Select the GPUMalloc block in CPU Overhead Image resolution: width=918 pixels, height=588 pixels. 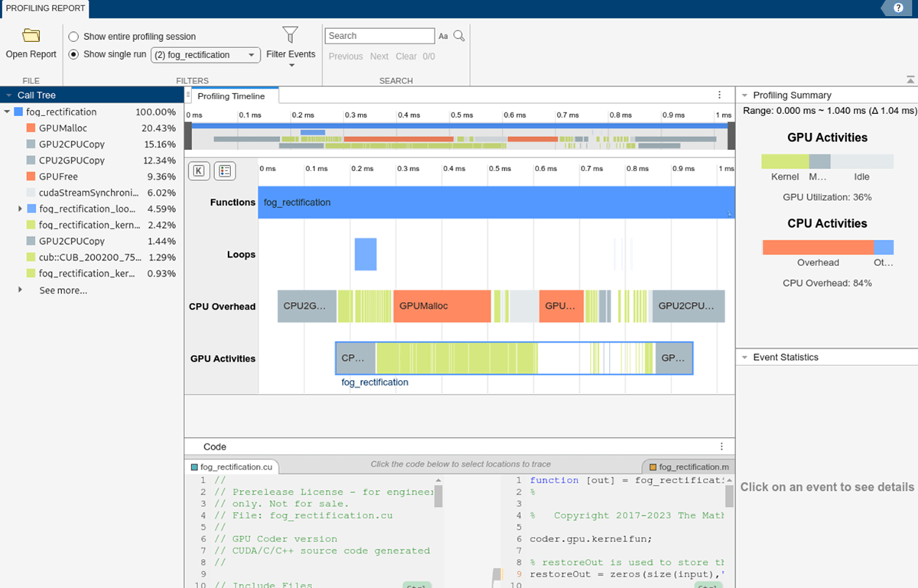442,306
